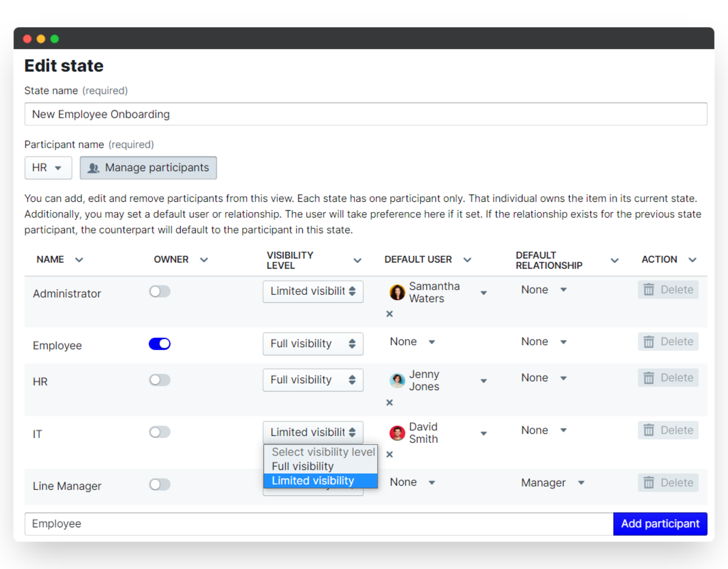Click Jenny Jones avatar picture

click(x=397, y=380)
